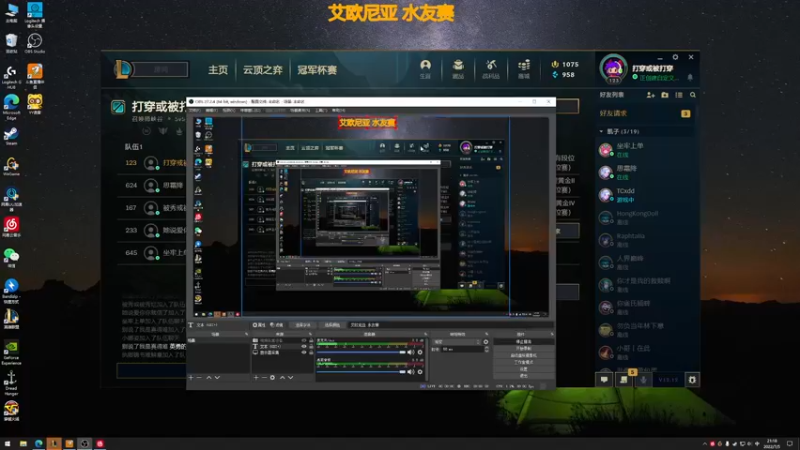Image resolution: width=800 pixels, height=450 pixels.
Task: Open first menu in OBS menu bar
Action: [195, 110]
